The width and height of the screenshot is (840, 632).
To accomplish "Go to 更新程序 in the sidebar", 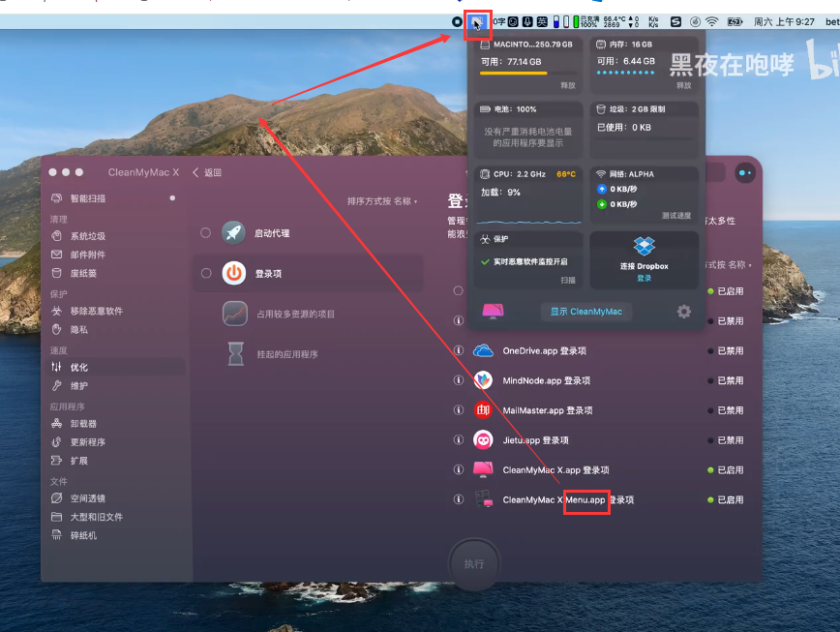I will pyautogui.click(x=87, y=442).
